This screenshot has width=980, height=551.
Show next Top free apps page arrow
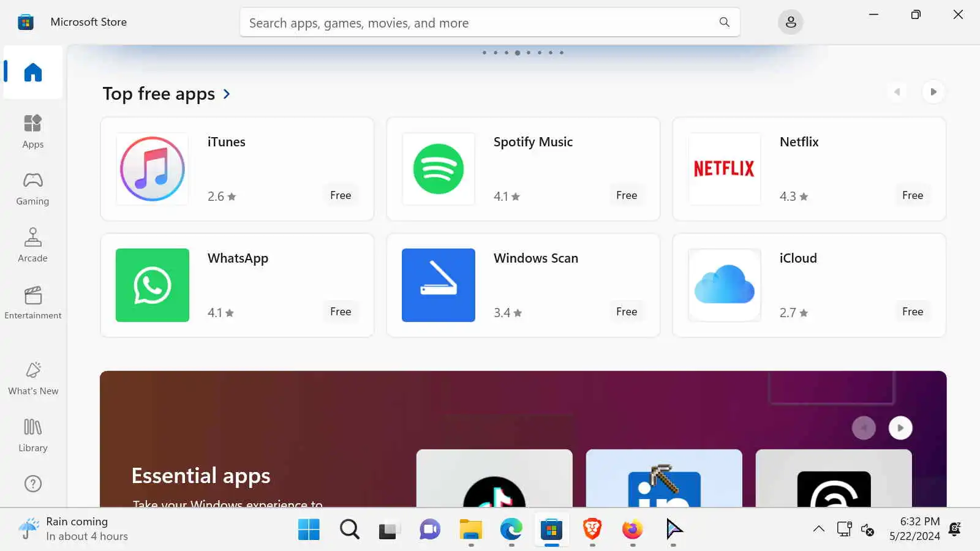pyautogui.click(x=933, y=92)
